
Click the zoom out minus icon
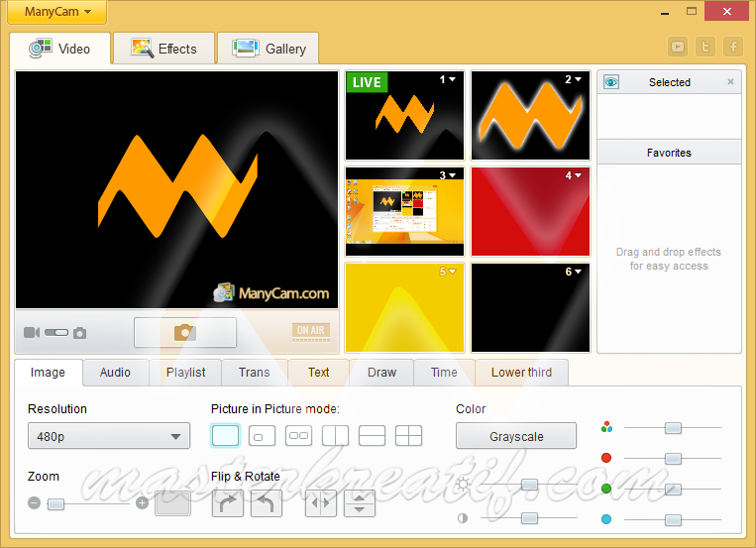[x=34, y=503]
